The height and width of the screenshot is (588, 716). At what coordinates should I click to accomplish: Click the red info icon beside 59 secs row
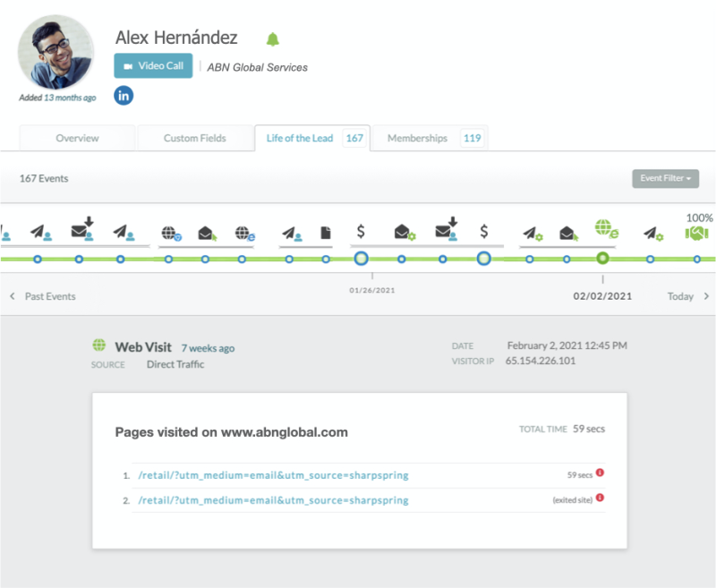(600, 473)
